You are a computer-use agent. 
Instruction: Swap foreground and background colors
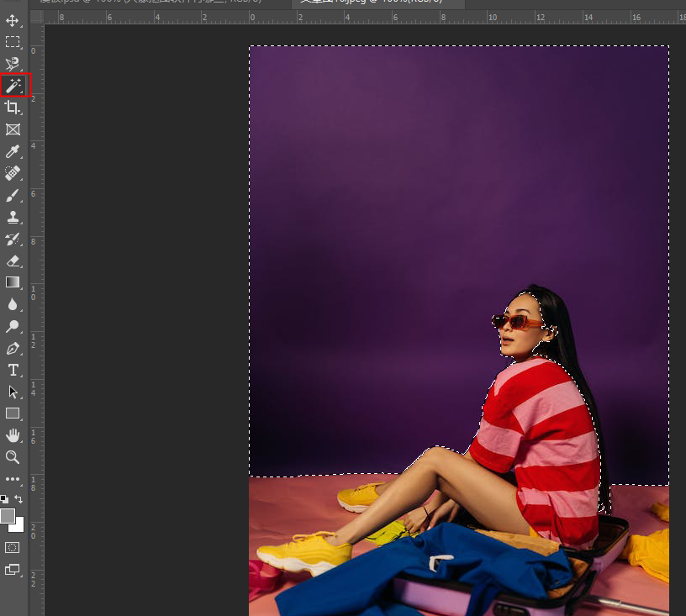[x=19, y=499]
